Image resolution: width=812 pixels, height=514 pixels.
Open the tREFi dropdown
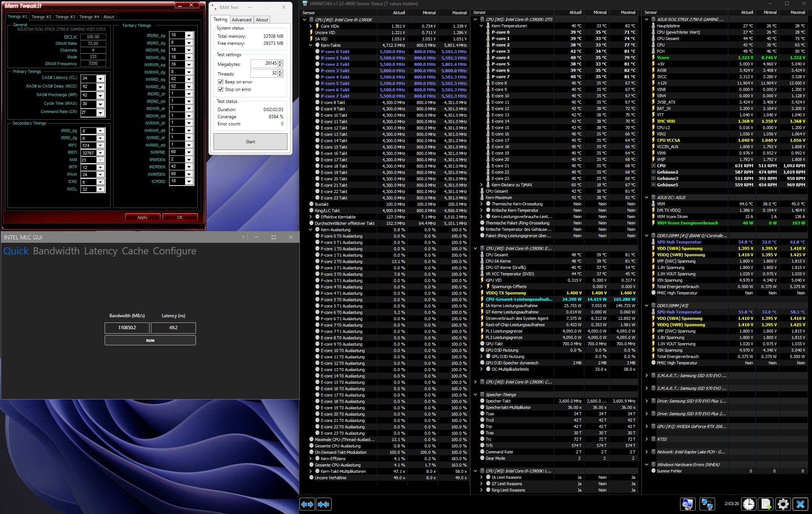coord(100,153)
